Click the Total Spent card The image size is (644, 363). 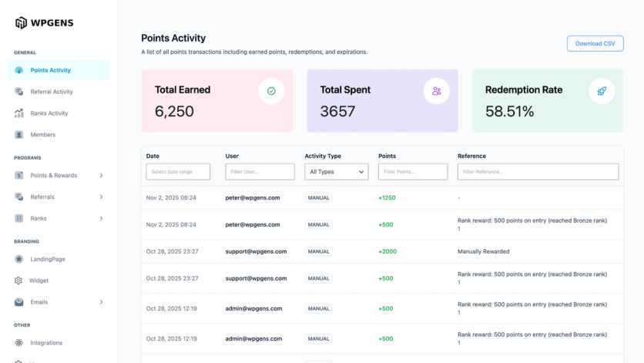click(382, 101)
